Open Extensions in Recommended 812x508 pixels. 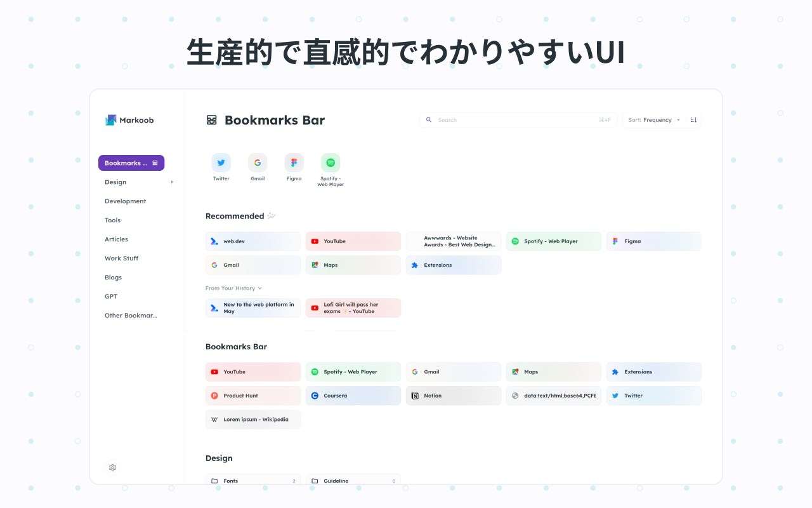pos(454,265)
